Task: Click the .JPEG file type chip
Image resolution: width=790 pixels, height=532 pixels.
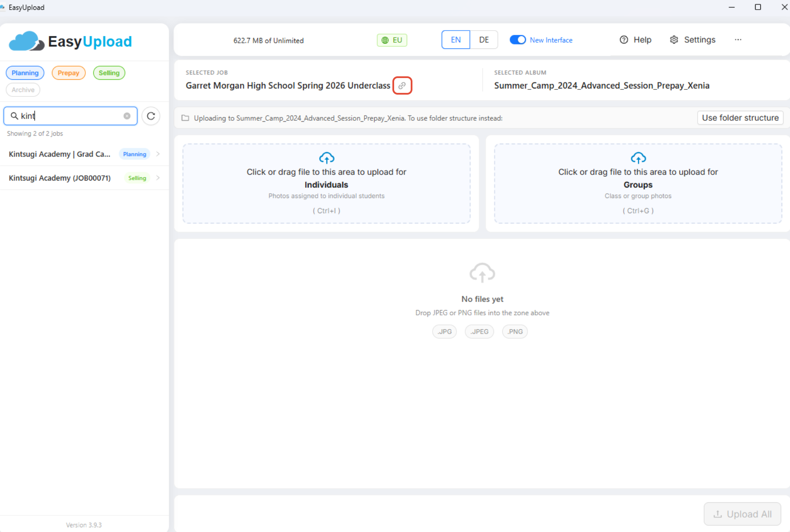Action: click(480, 331)
